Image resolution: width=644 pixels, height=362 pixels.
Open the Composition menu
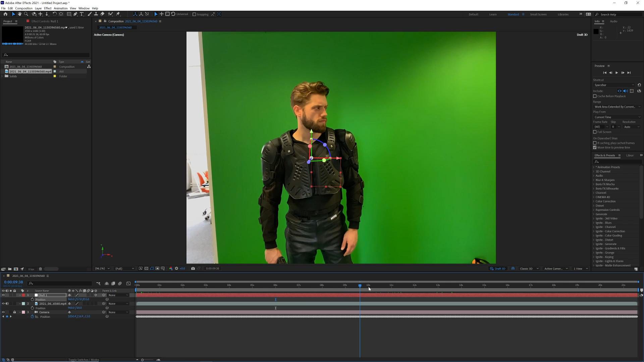point(23,8)
